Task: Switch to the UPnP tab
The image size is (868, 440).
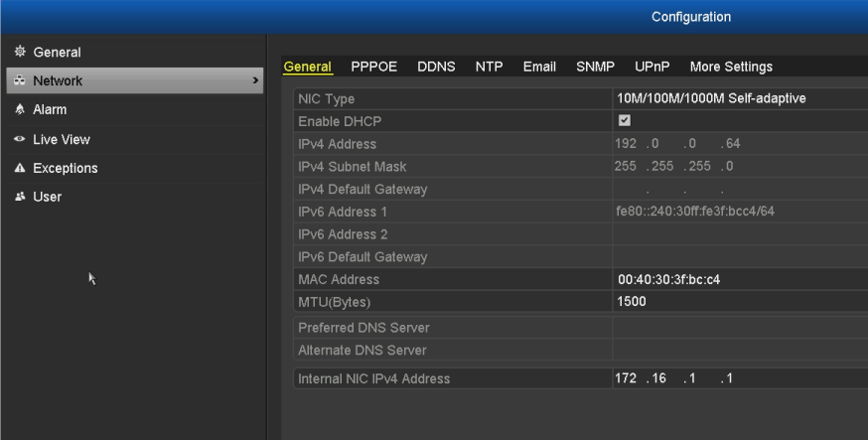Action: 651,67
